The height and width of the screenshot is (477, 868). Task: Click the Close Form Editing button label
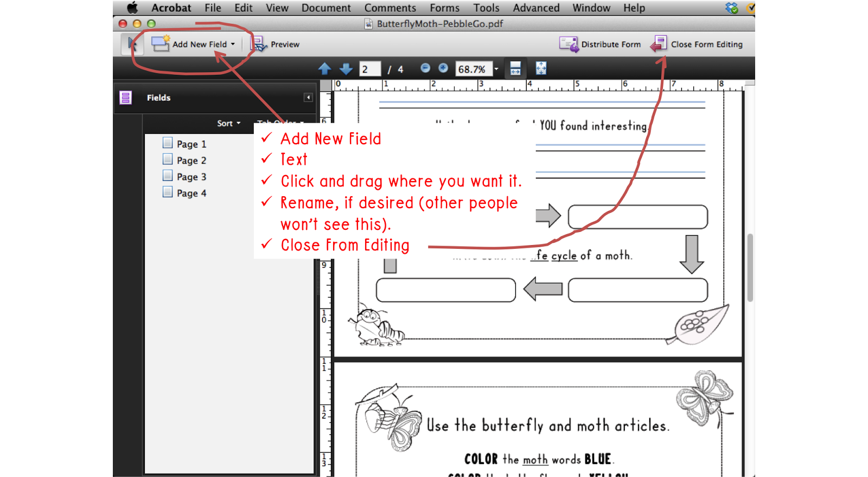click(707, 44)
